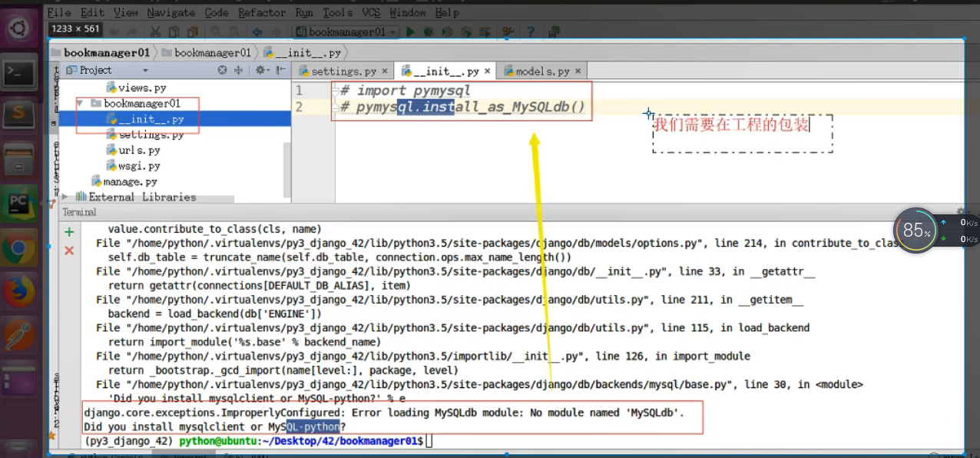Click the Paste toolbar icon

(x=191, y=32)
